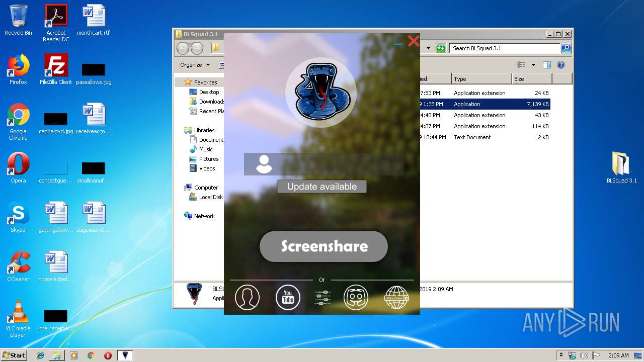Click the taskbar clock showing 2:09 AM
This screenshot has width=644, height=362.
pos(618,355)
